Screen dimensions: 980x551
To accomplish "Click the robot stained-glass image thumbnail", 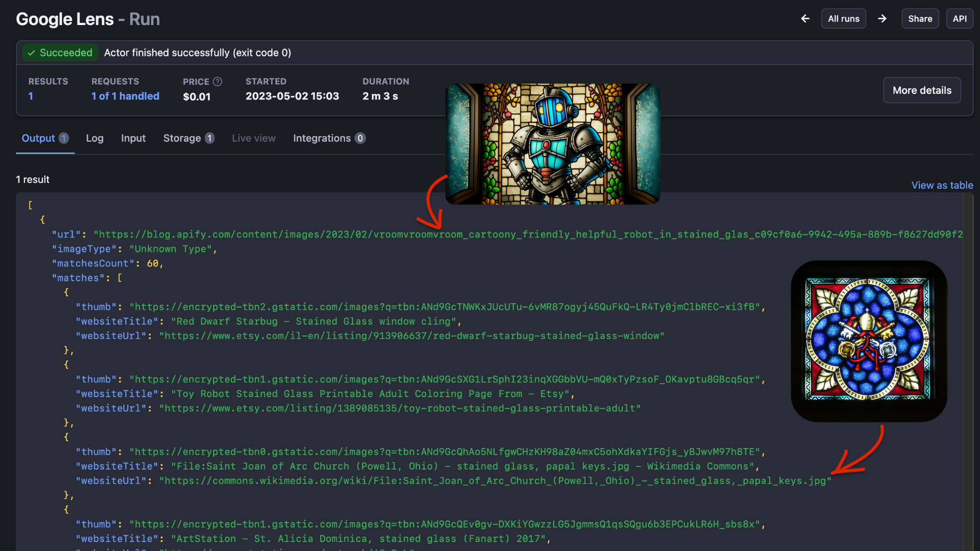I will (x=552, y=144).
